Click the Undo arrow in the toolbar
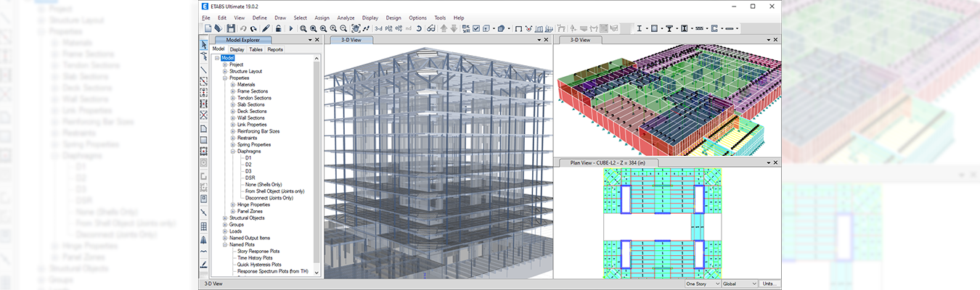Viewport: 980px width, 290px height. [243, 28]
